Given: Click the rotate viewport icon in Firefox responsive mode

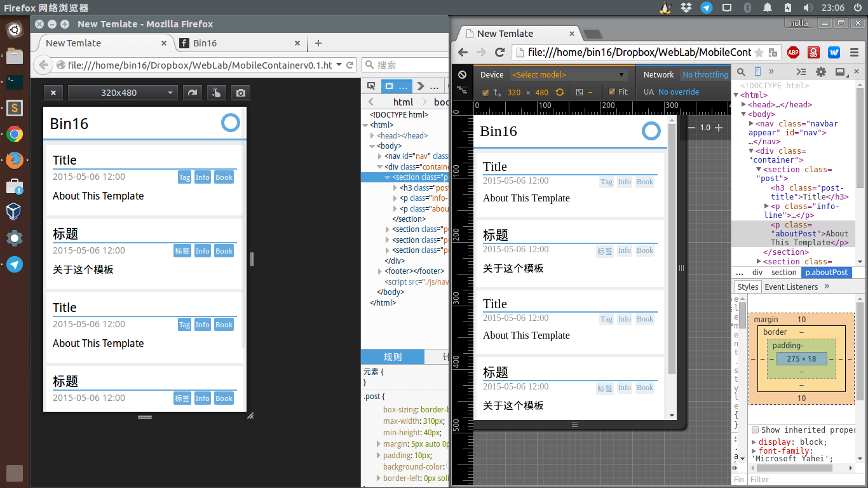Looking at the screenshot, I should tap(191, 93).
